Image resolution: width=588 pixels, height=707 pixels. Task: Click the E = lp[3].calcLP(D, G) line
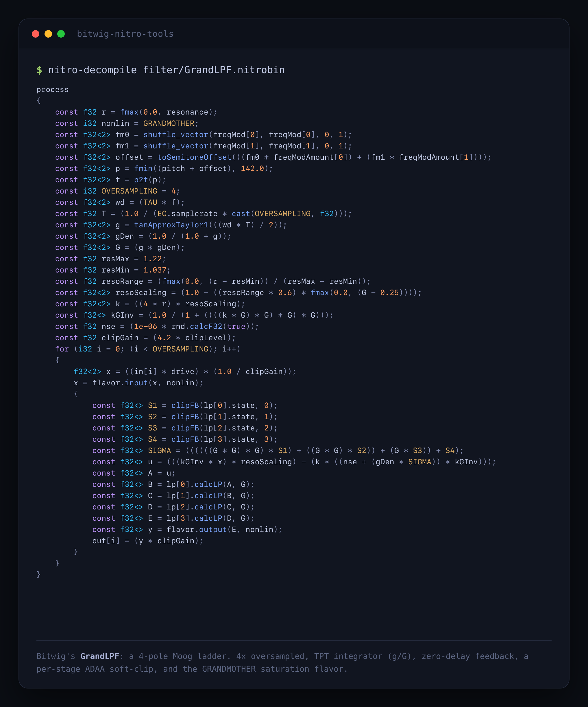173,518
